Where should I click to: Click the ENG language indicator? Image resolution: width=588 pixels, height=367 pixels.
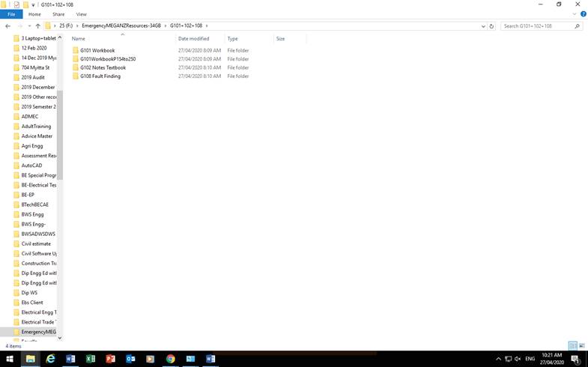[x=530, y=359]
